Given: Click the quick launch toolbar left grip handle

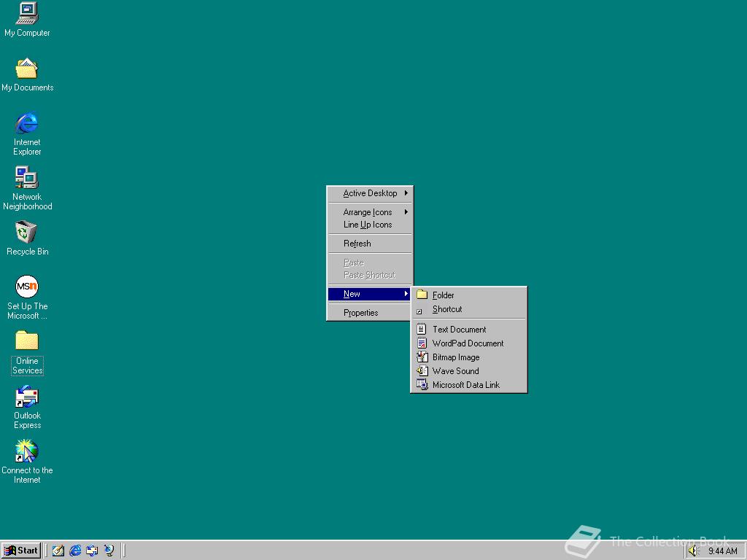Looking at the screenshot, I should pyautogui.click(x=46, y=551).
